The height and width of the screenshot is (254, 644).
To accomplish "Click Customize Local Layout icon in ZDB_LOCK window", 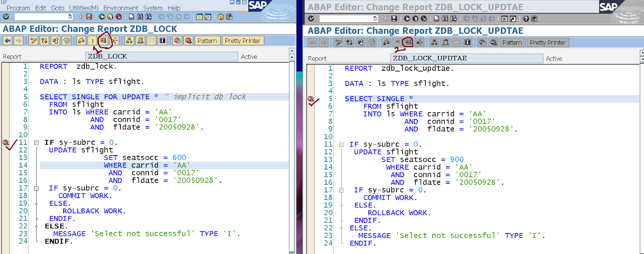I will (229, 16).
